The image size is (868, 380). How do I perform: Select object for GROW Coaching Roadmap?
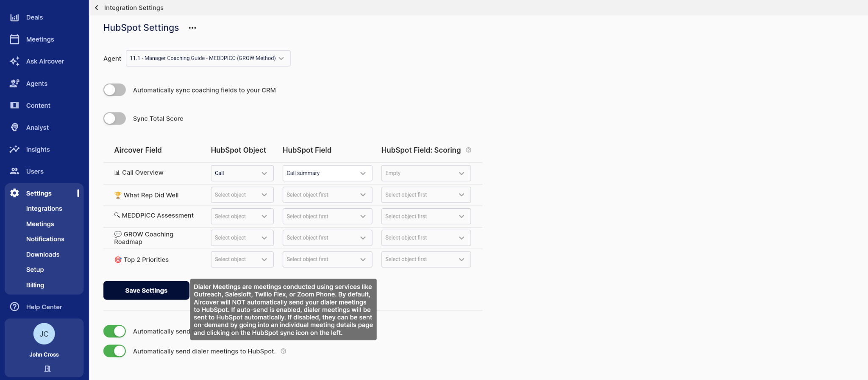(x=242, y=238)
